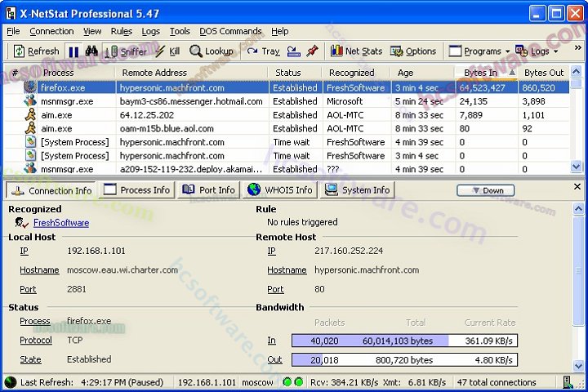Screen dimensions: 588x392
Task: Click the radar icon in status bar
Action: pos(11,382)
